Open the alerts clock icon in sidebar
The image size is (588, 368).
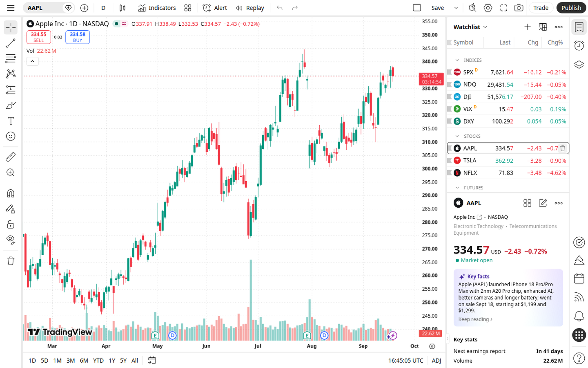pos(579,45)
